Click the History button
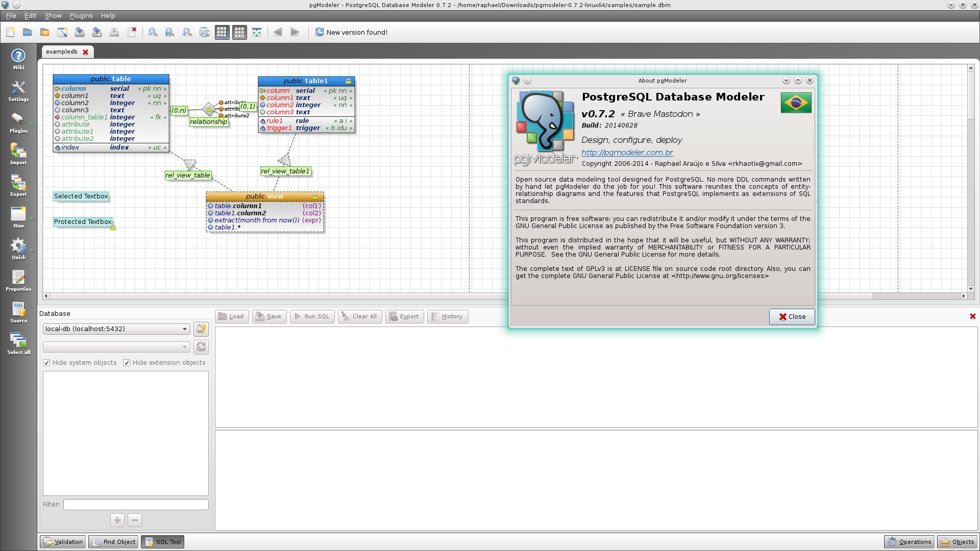 [x=448, y=316]
